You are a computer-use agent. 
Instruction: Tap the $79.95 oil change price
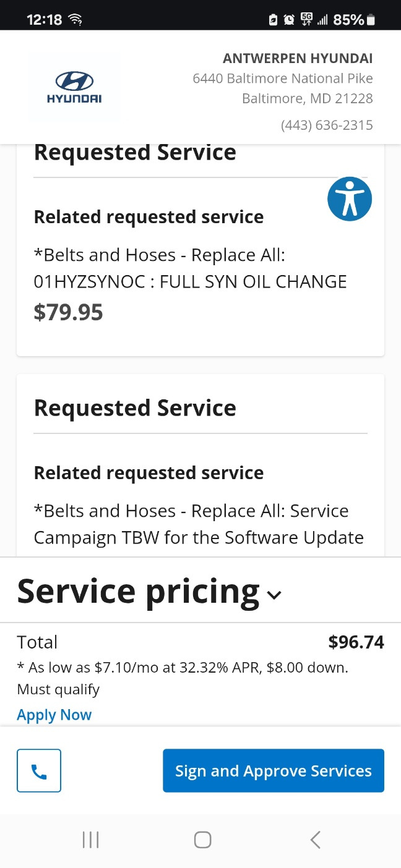pyautogui.click(x=68, y=312)
